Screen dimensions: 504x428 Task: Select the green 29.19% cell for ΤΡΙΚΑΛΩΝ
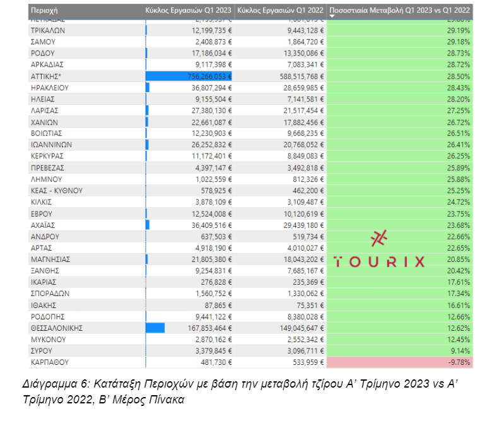point(400,30)
